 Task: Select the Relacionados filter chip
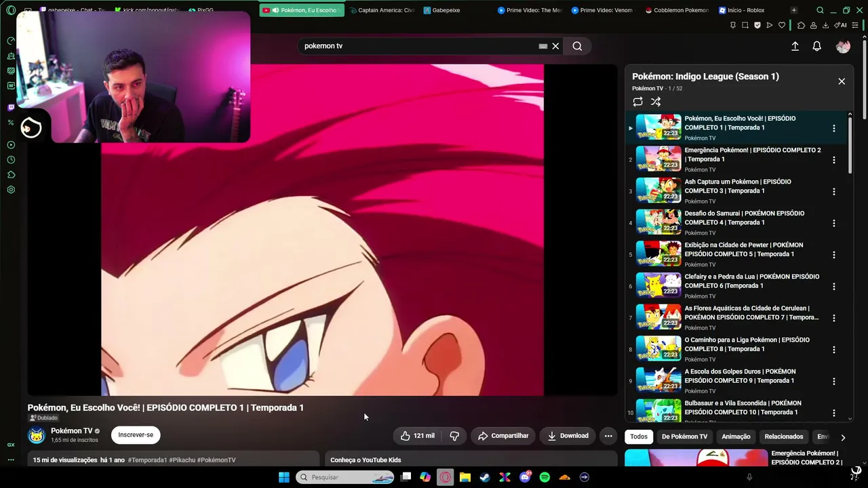click(x=784, y=436)
